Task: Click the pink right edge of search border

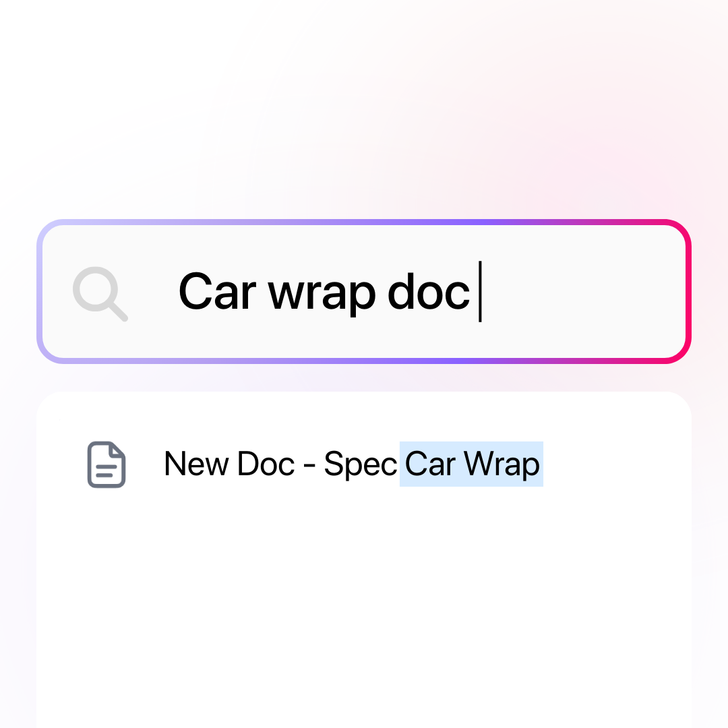Action: (688, 292)
